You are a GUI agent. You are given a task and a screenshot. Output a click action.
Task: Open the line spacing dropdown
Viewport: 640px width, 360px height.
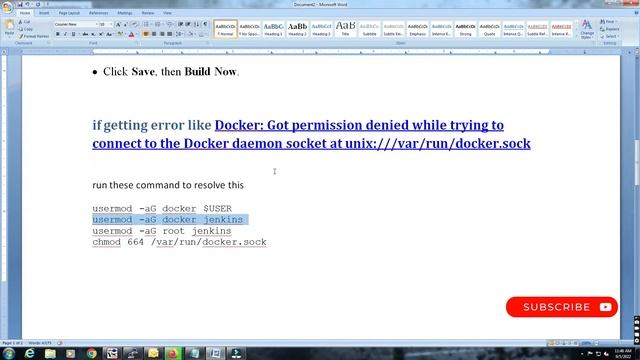point(180,34)
